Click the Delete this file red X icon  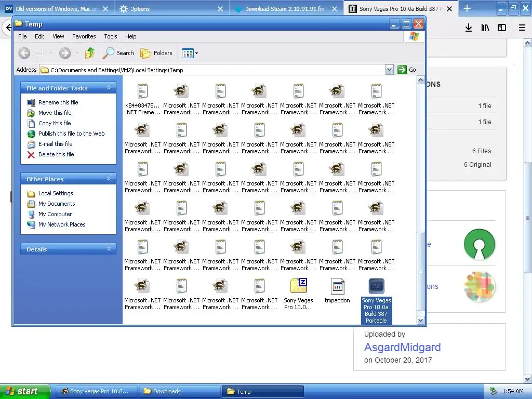click(31, 155)
